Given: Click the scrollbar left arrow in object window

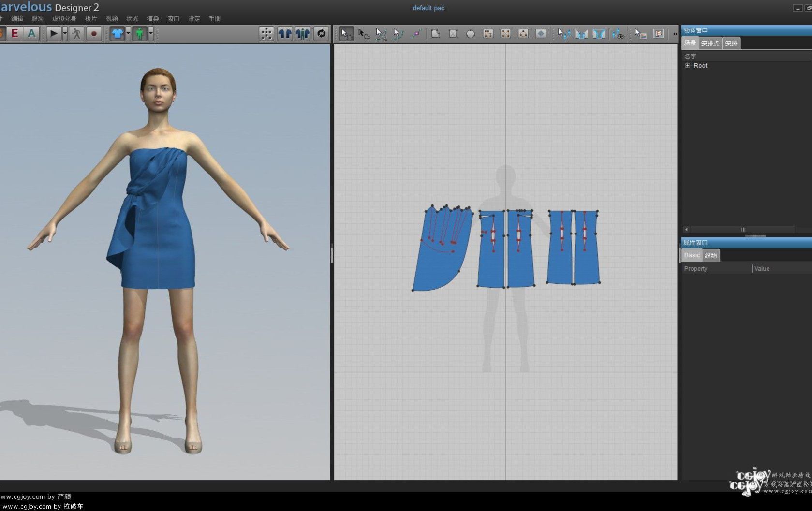Looking at the screenshot, I should [x=686, y=230].
